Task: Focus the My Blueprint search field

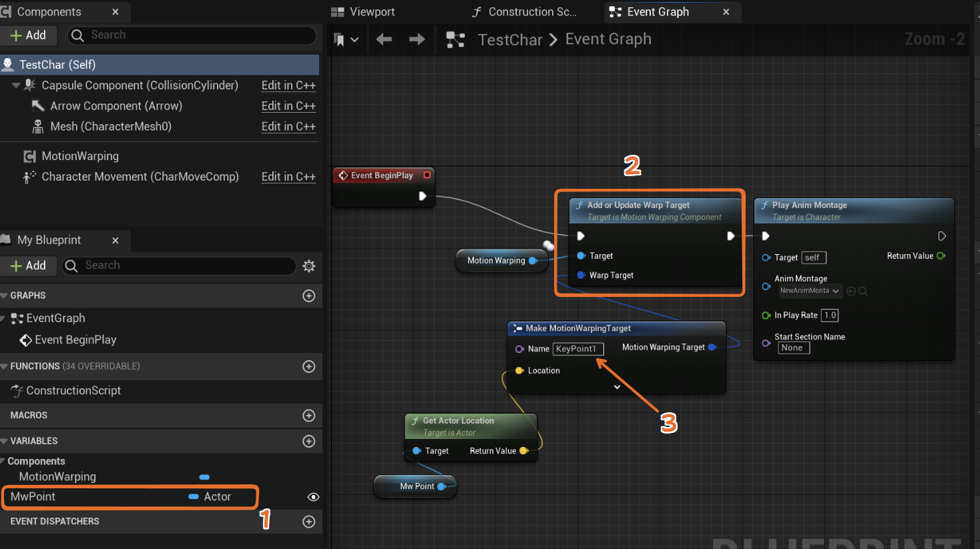Action: tap(179, 265)
